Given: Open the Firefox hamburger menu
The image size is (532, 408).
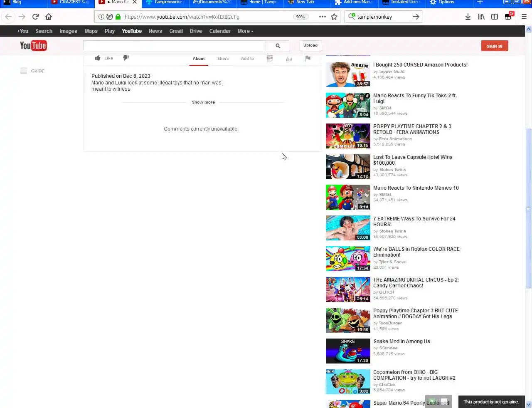Looking at the screenshot, I should 524,17.
